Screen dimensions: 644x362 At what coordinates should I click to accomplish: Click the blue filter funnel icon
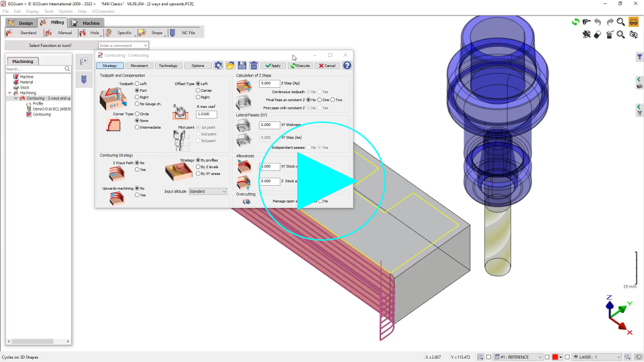coord(639,57)
